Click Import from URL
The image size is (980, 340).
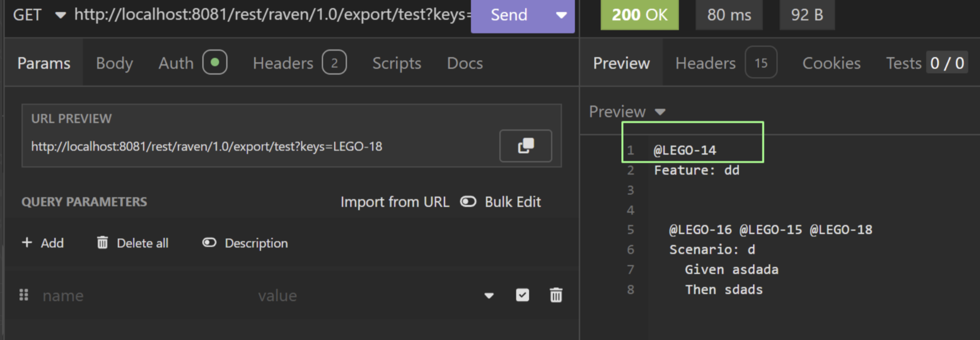pyautogui.click(x=394, y=202)
